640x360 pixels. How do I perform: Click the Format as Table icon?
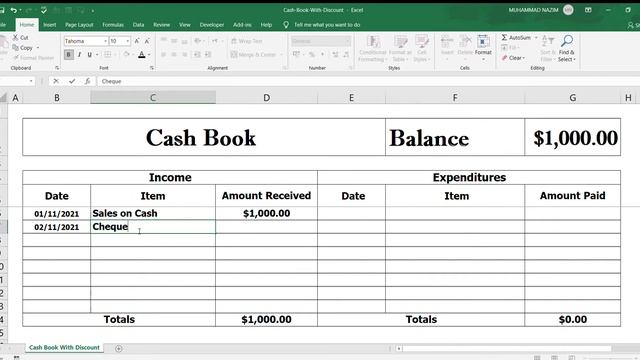click(x=400, y=42)
